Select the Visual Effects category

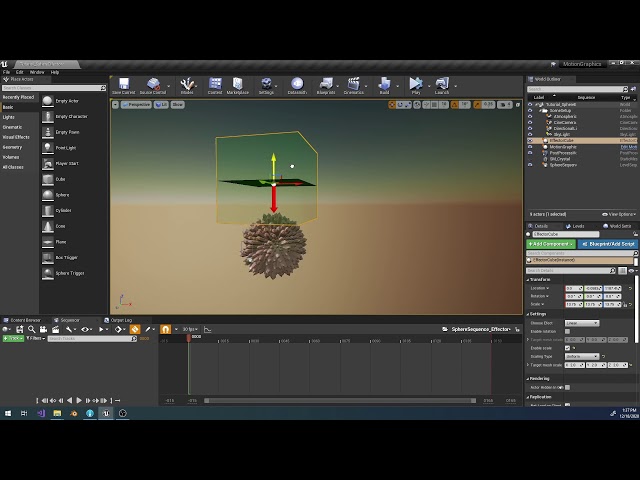(x=16, y=137)
